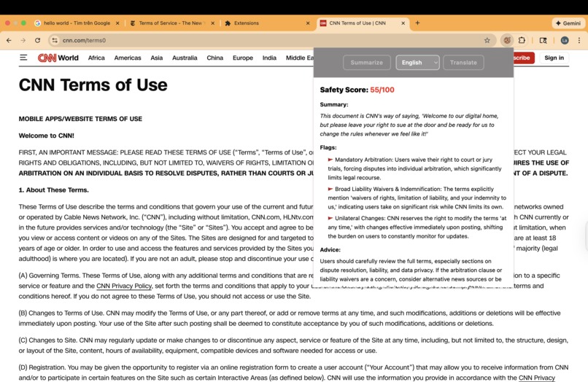Open the Asia nav item
This screenshot has width=588, height=382.
156,58
